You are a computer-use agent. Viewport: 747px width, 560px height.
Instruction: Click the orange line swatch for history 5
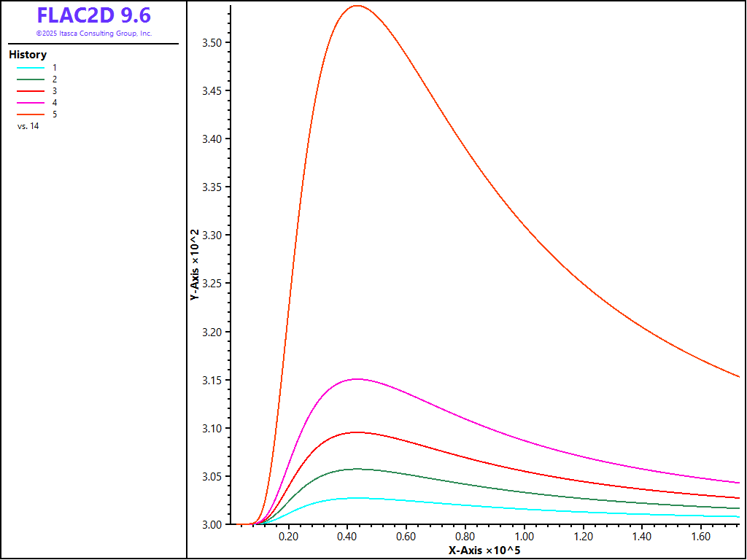31,114
